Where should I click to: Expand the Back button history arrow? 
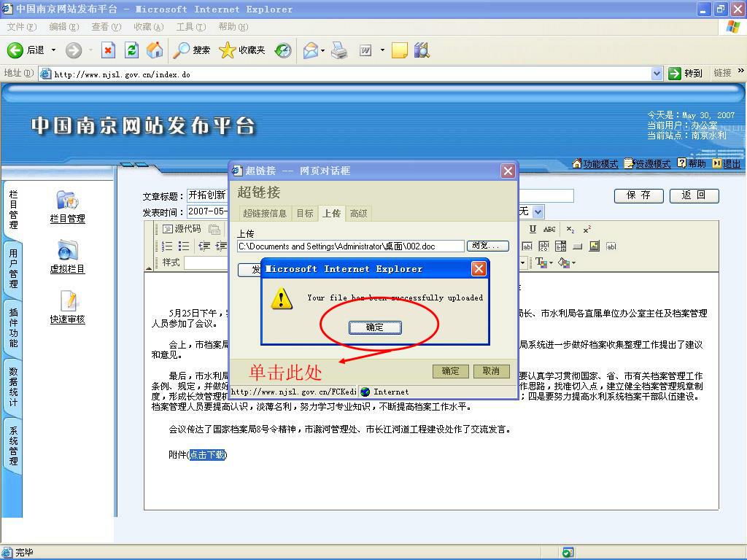tap(53, 50)
